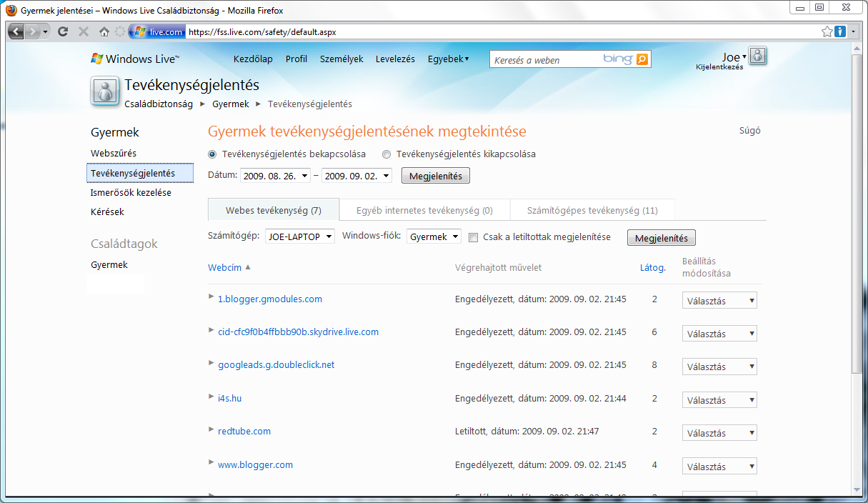Viewport: 868px width, 503px height.
Task: Sort by the Webcím column header
Action: pos(225,267)
